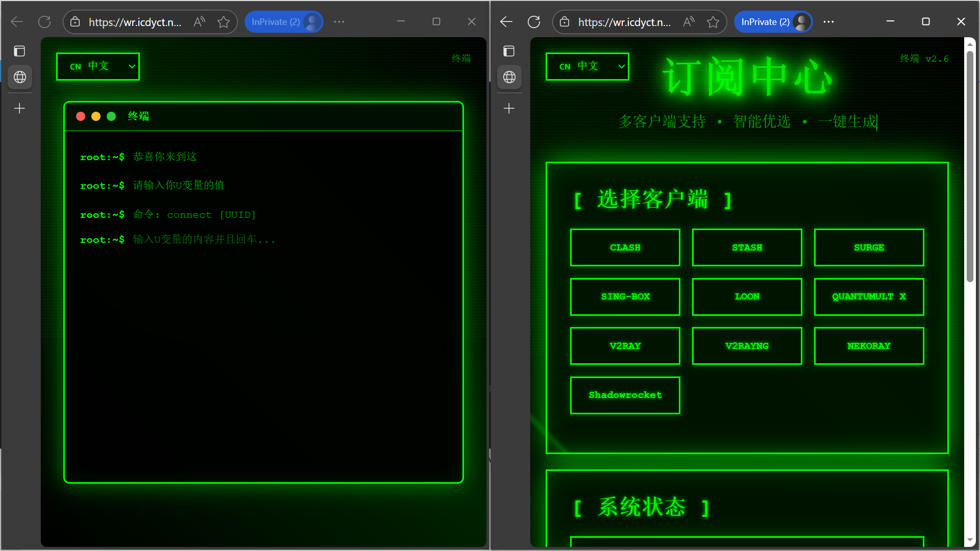Click yellow dot on terminal window header

click(96, 116)
